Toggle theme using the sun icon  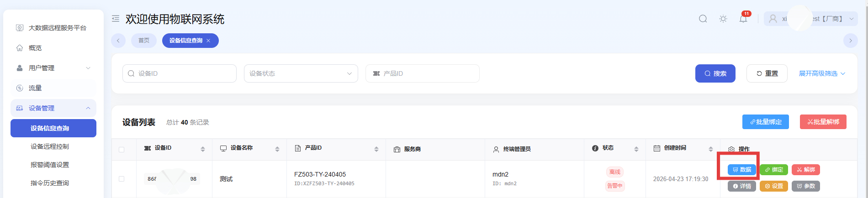click(723, 19)
